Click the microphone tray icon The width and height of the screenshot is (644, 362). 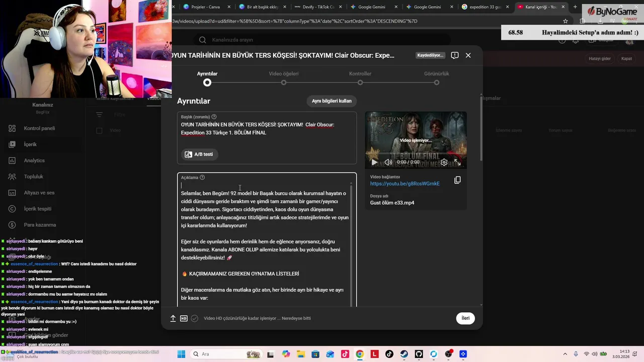tap(576, 354)
